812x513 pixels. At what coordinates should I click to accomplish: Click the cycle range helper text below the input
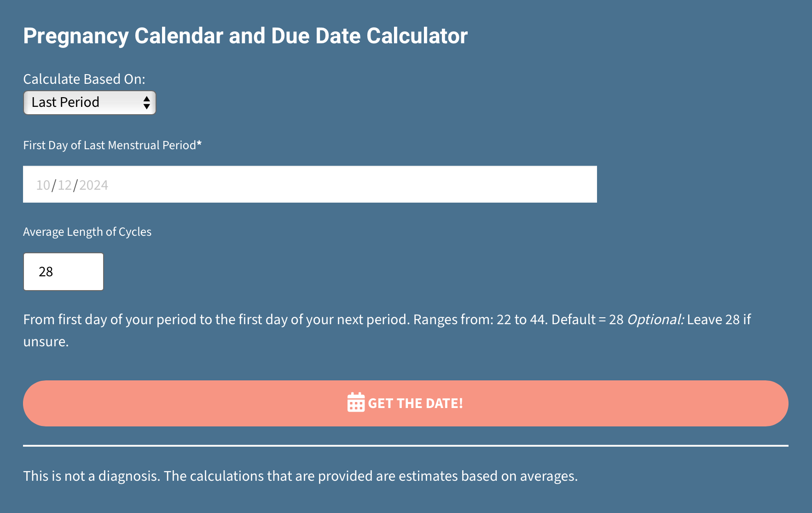click(276, 319)
